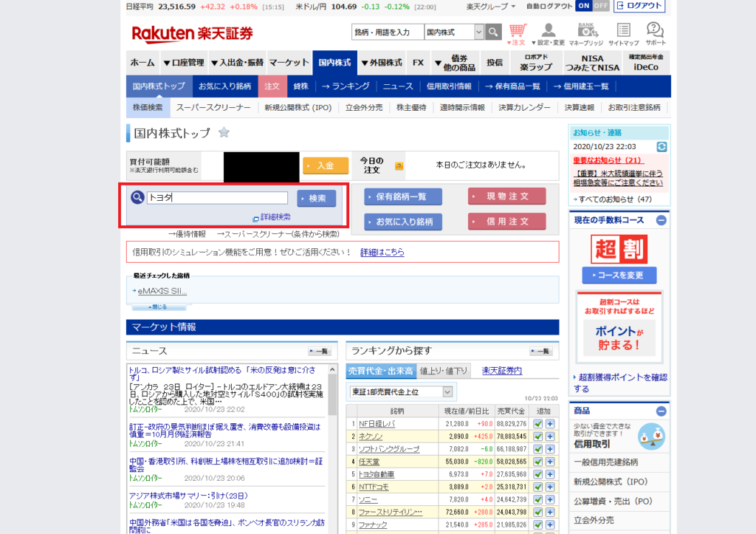This screenshot has width=756, height=534.
Task: Click the 信用取引 scale illustration icon
Action: (x=651, y=436)
